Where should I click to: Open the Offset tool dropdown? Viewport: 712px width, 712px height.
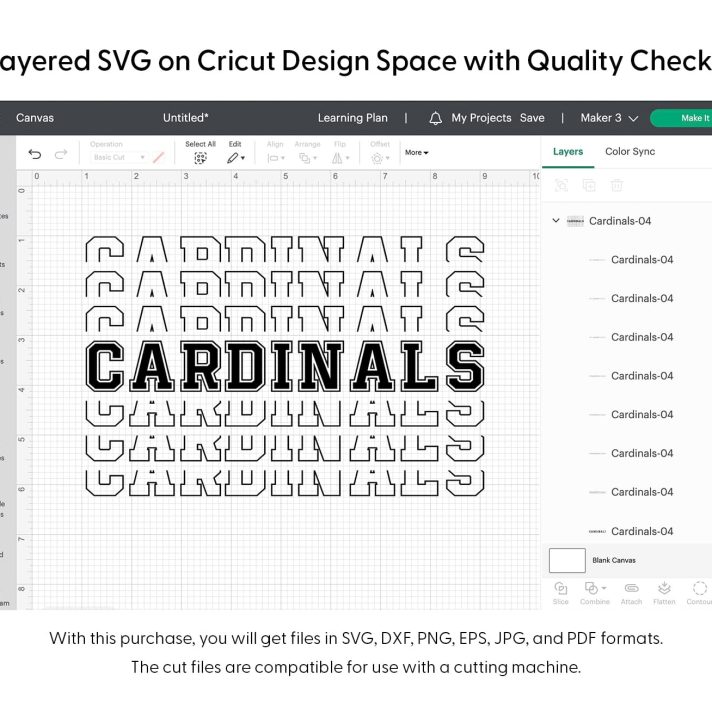click(x=381, y=158)
